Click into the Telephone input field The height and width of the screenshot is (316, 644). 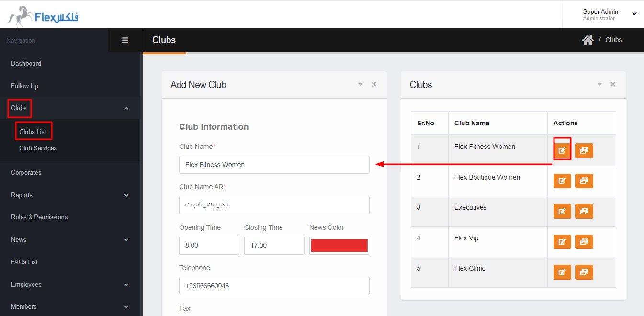[274, 286]
